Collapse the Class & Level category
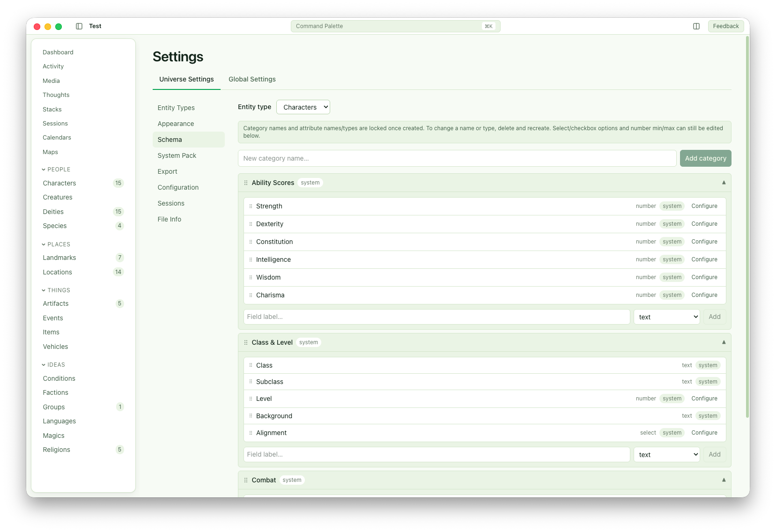Viewport: 776px width, 532px height. pyautogui.click(x=724, y=342)
